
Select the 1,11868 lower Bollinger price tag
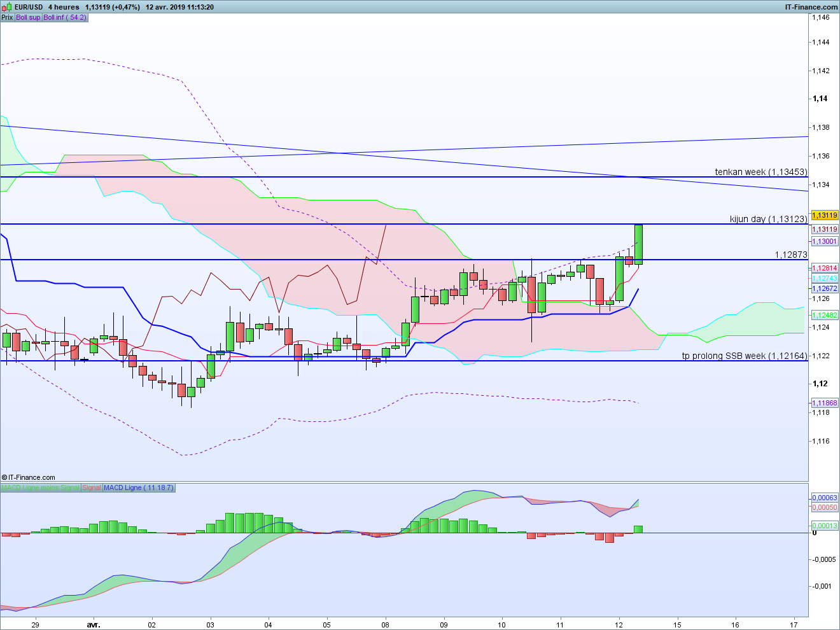(x=825, y=403)
